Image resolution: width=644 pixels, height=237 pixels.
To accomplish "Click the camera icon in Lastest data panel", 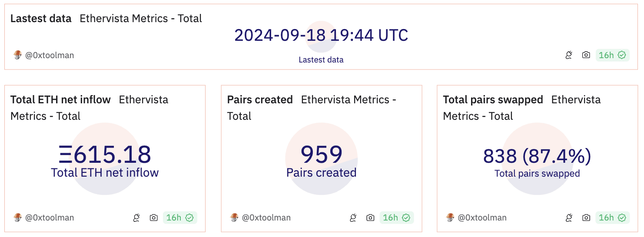I will point(586,55).
